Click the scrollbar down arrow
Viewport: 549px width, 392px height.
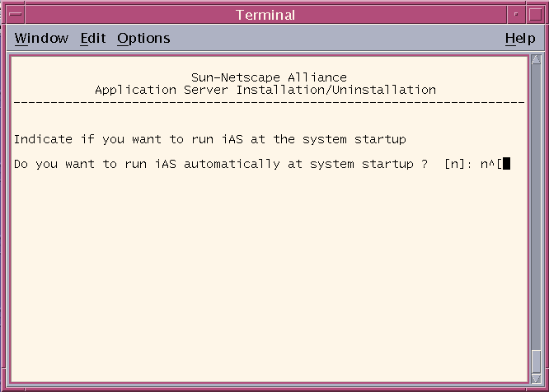coord(536,378)
